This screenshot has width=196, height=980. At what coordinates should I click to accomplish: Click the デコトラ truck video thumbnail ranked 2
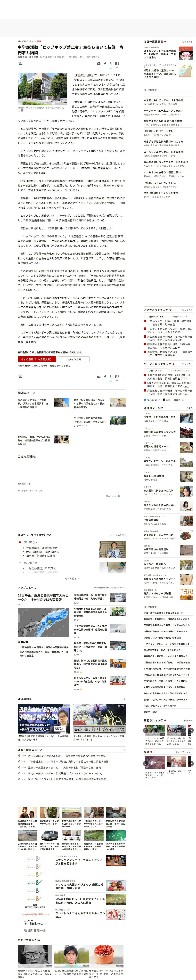pos(176,730)
